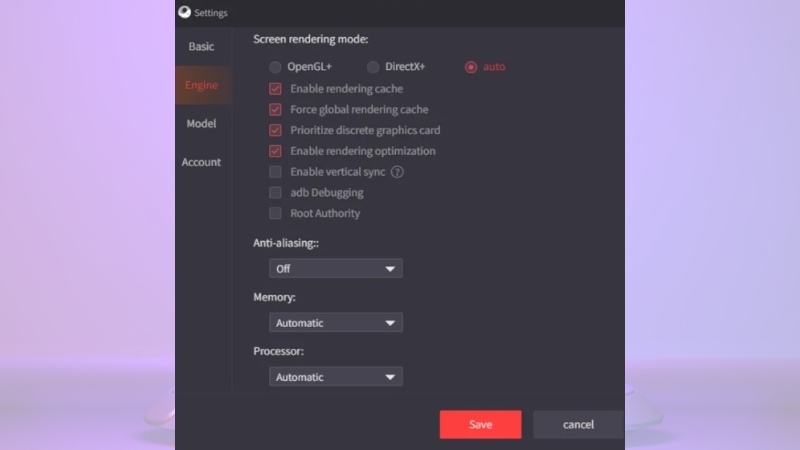Turn off Enable rendering optimization
Screen dimensions: 800x450
(x=275, y=151)
